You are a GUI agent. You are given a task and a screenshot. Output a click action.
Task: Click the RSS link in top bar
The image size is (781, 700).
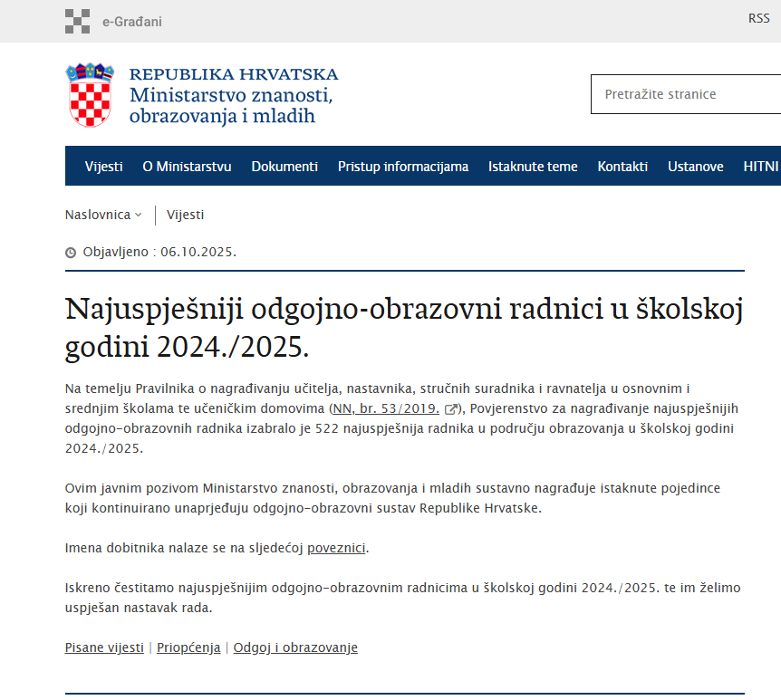[x=758, y=18]
